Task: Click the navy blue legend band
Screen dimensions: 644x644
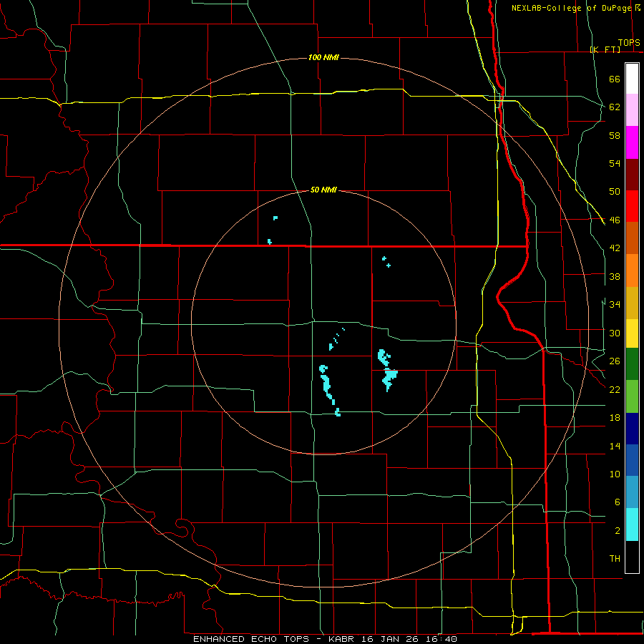Action: pyautogui.click(x=632, y=429)
